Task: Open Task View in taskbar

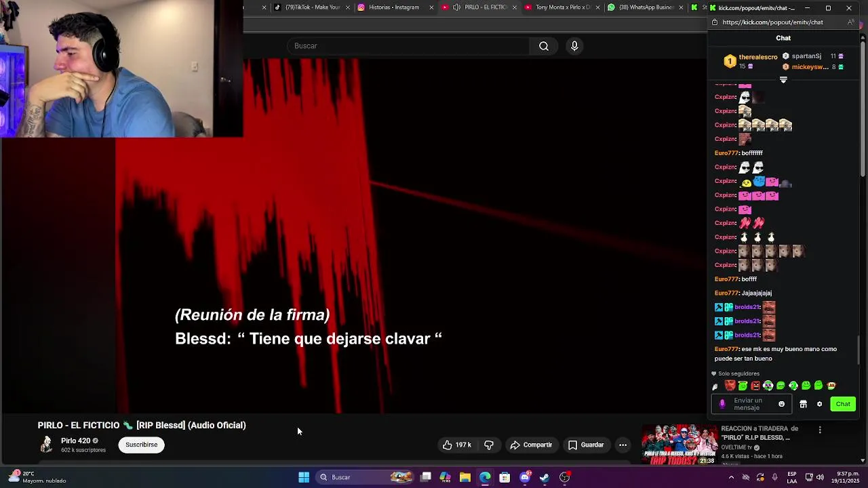Action: (426, 477)
